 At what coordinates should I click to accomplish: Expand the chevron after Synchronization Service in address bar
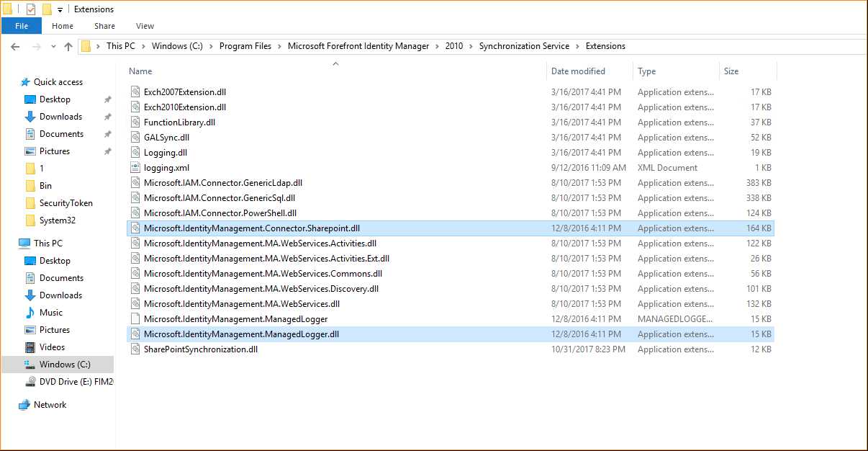point(577,46)
